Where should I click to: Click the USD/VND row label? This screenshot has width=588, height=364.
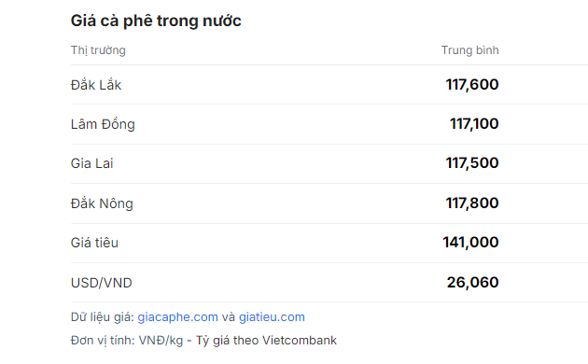point(101,283)
